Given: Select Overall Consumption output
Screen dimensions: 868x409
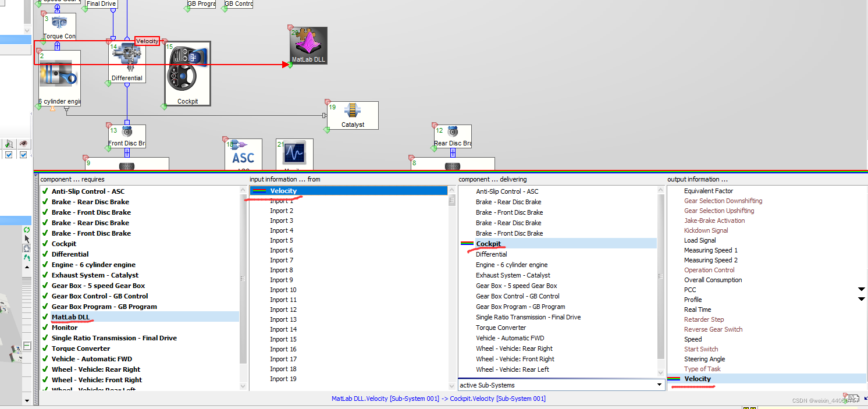Looking at the screenshot, I should point(713,280).
